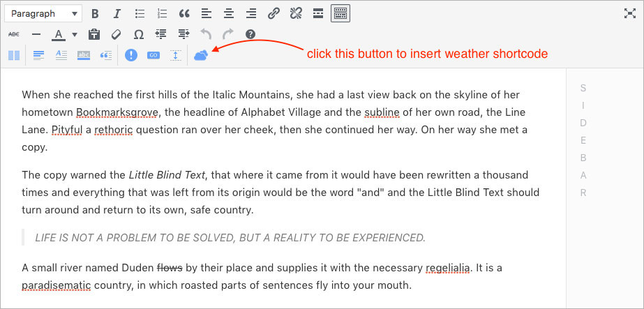Enter fullscreen distraction-free mode
Screen dimensions: 644x309
point(628,13)
